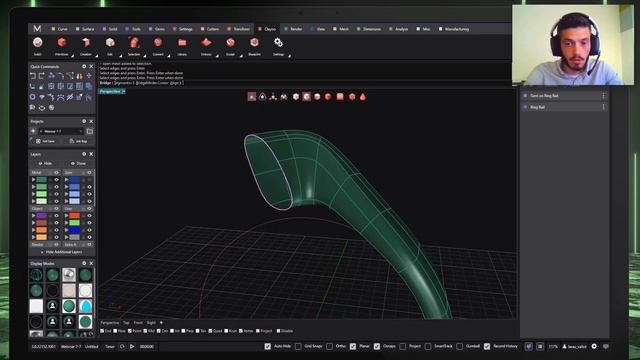Enable the SmartTrack checkbox

[x=428, y=346]
